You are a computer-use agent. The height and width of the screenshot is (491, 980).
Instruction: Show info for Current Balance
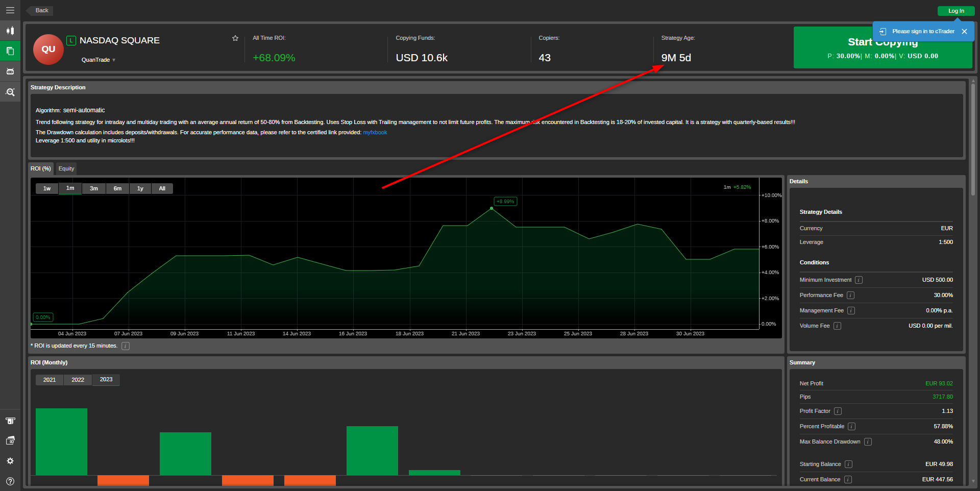(x=848, y=479)
